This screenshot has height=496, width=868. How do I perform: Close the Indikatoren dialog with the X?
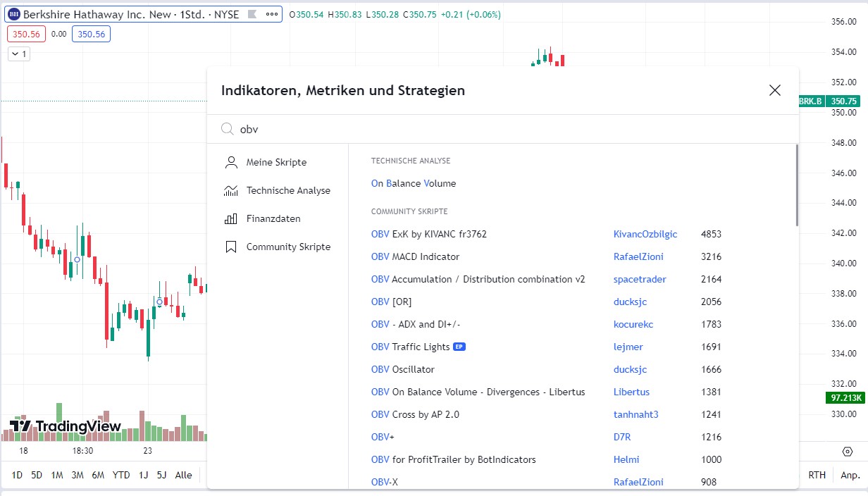[775, 90]
